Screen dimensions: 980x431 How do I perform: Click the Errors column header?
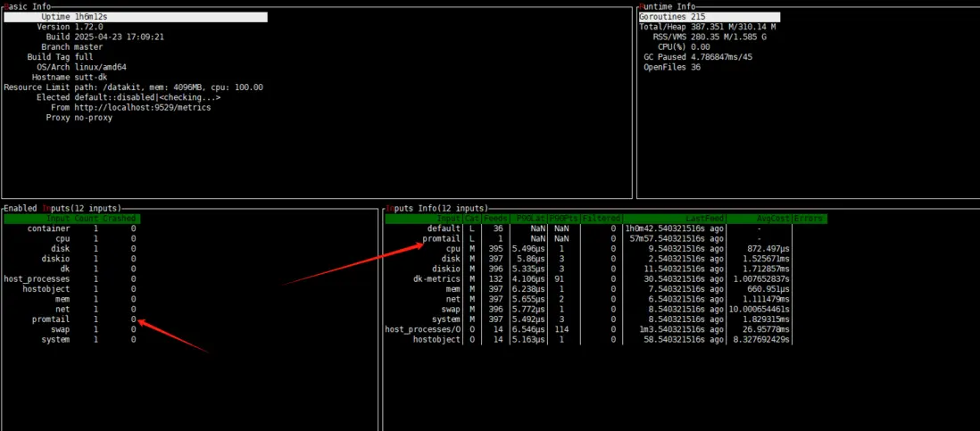(810, 219)
